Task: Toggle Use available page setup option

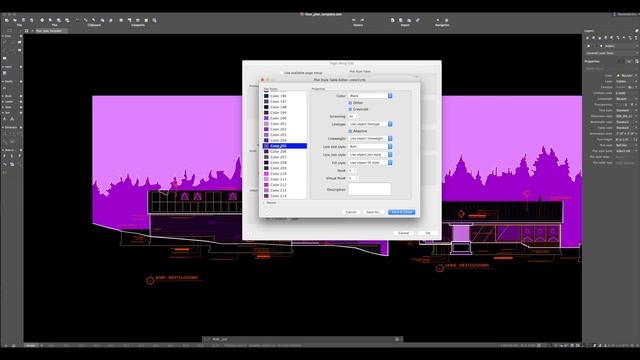Action: click(282, 73)
